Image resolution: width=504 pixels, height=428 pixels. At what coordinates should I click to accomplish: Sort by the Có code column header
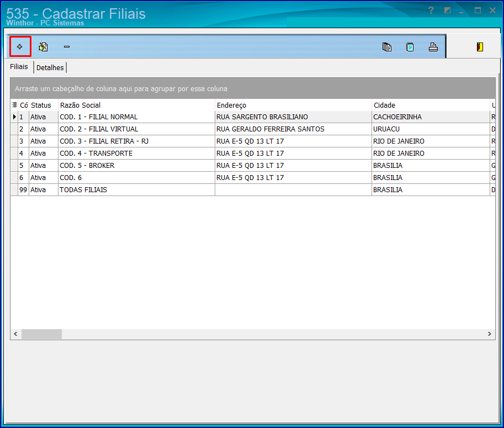coord(24,105)
